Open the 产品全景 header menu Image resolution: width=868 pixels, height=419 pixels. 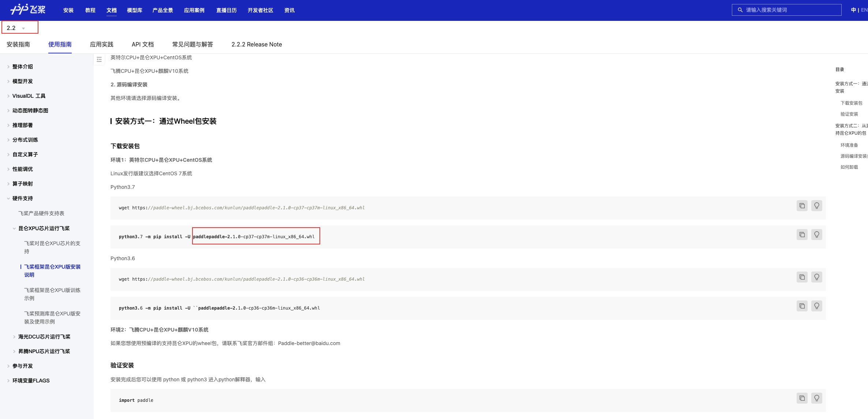click(163, 10)
